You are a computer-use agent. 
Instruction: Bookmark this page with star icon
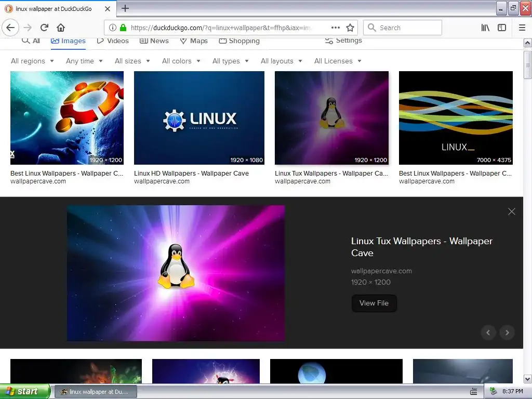(350, 28)
